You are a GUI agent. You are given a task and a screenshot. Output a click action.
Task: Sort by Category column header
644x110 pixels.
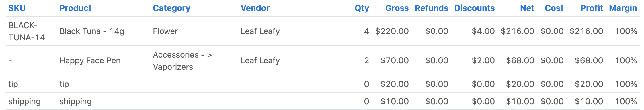click(171, 8)
